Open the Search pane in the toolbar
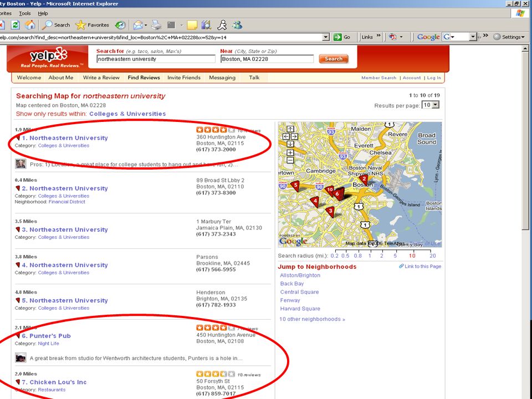Viewport: 532px width, 399px height. point(57,25)
